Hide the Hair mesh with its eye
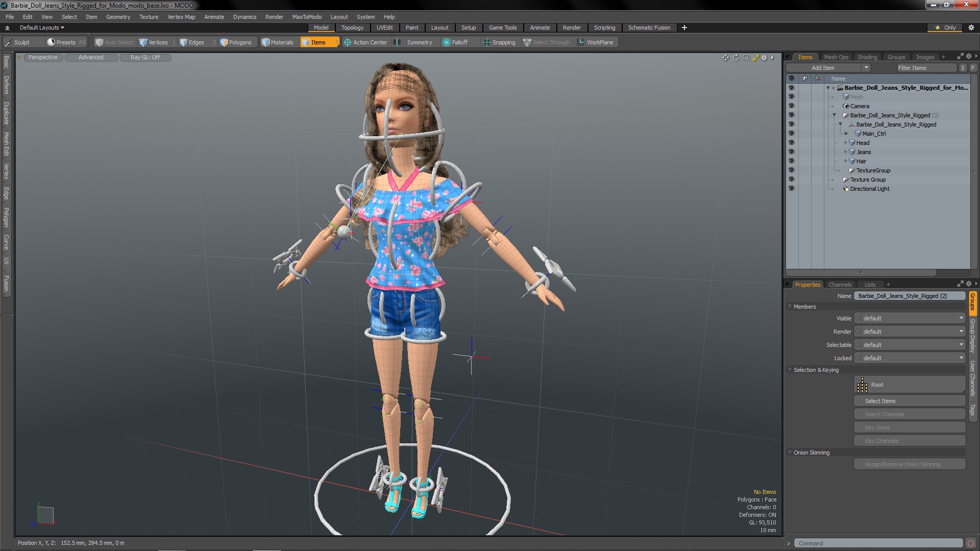Viewport: 980px width, 551px height. pyautogui.click(x=791, y=161)
